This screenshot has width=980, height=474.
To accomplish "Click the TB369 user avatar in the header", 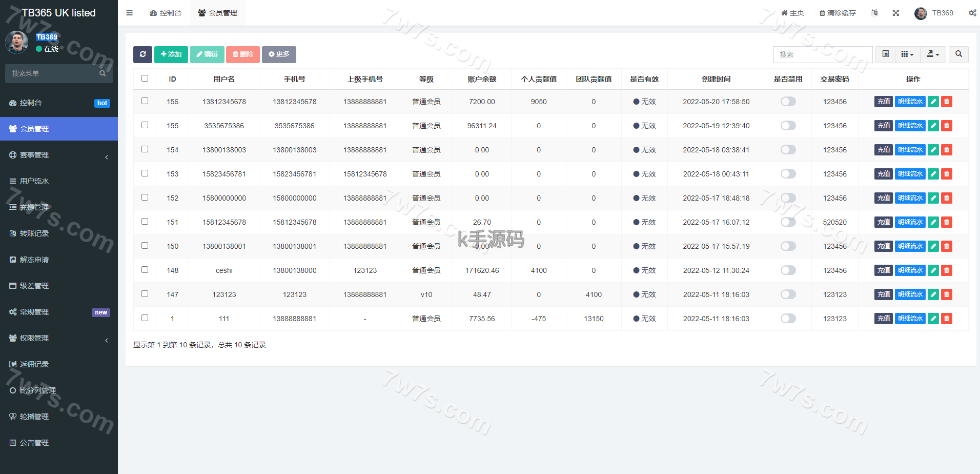I will tap(921, 13).
